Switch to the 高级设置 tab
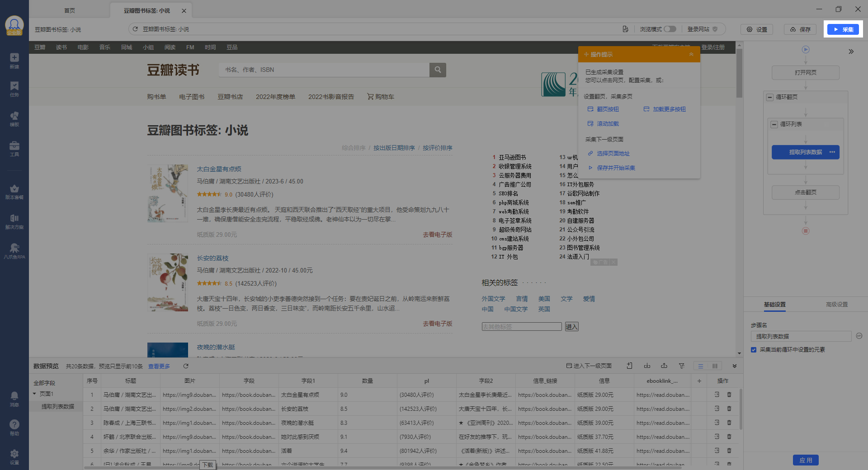Viewport: 868px width, 470px height. [x=836, y=305]
